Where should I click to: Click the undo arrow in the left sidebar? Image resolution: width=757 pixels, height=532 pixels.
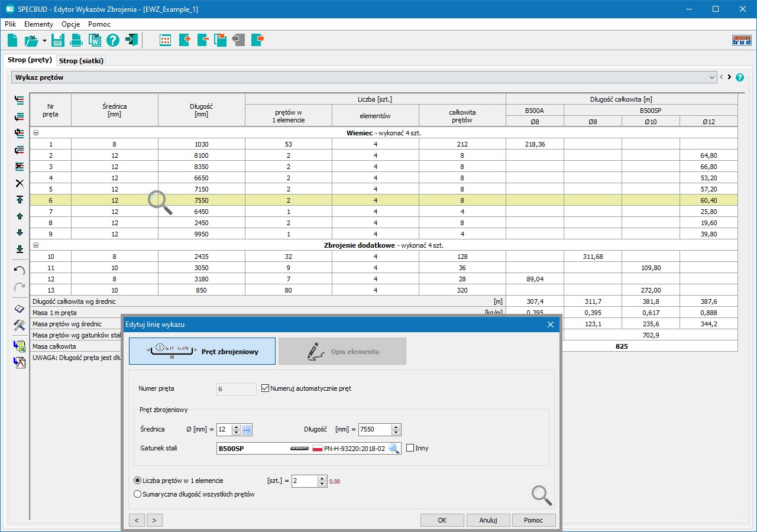(x=20, y=270)
